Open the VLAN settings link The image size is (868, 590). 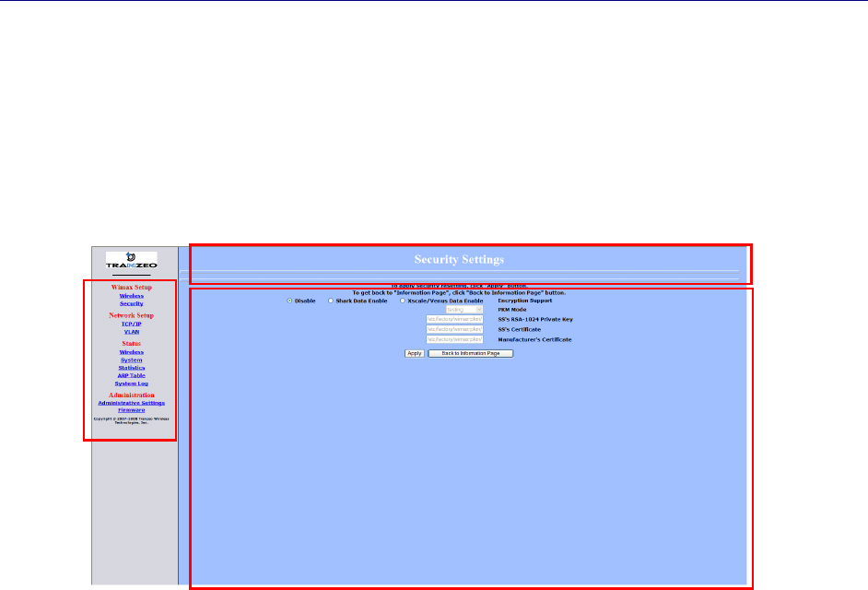(x=131, y=332)
